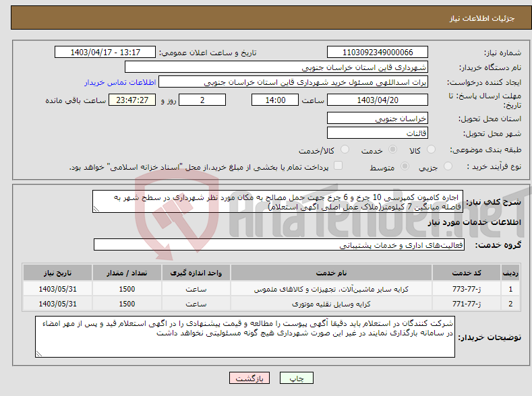This screenshot has width=532, height=396.
Task: Click the resize handle of description textarea
Action: [96, 209]
